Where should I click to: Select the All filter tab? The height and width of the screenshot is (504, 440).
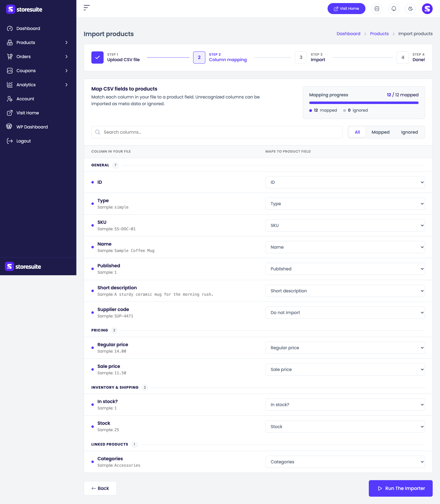coord(357,132)
